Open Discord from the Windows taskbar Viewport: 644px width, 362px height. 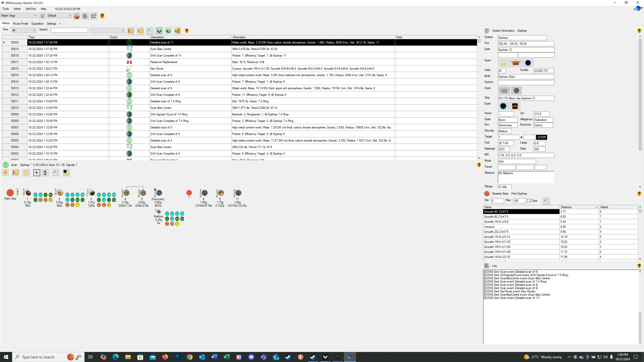tap(251, 357)
